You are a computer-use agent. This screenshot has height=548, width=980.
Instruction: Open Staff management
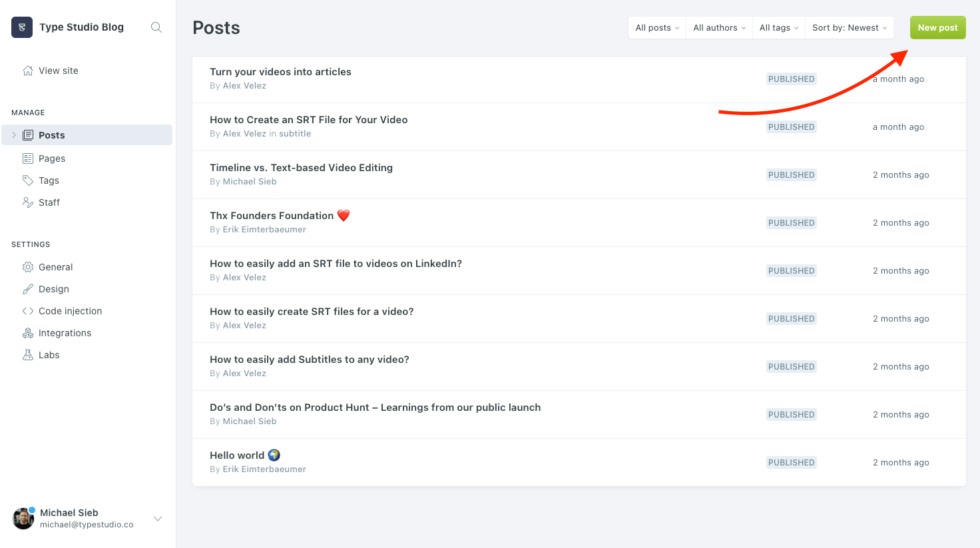coord(49,202)
